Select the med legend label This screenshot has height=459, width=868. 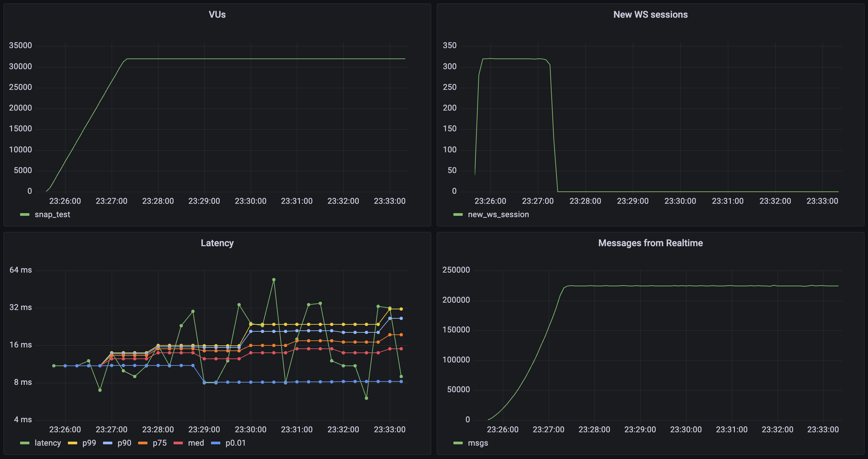(196, 443)
